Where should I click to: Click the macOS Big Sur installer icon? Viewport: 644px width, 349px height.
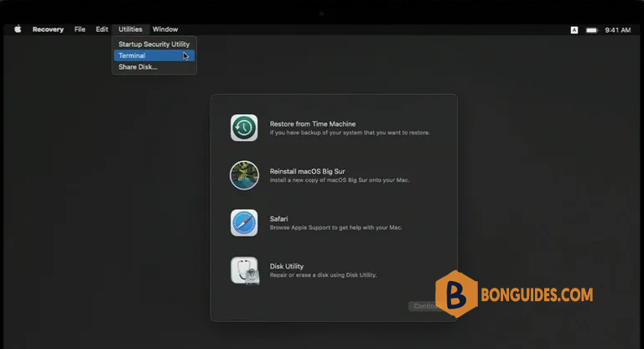click(x=244, y=175)
